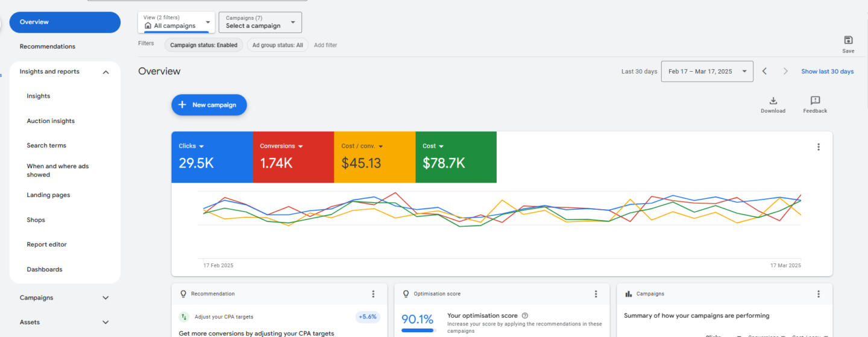
Task: Click the green Cost metric tile
Action: [456, 157]
